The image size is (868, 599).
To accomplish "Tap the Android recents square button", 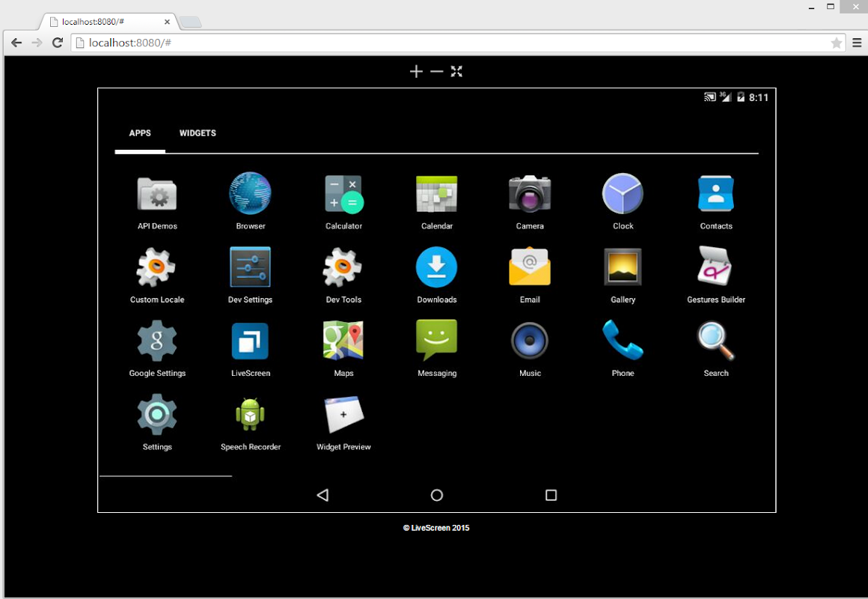I will point(551,495).
